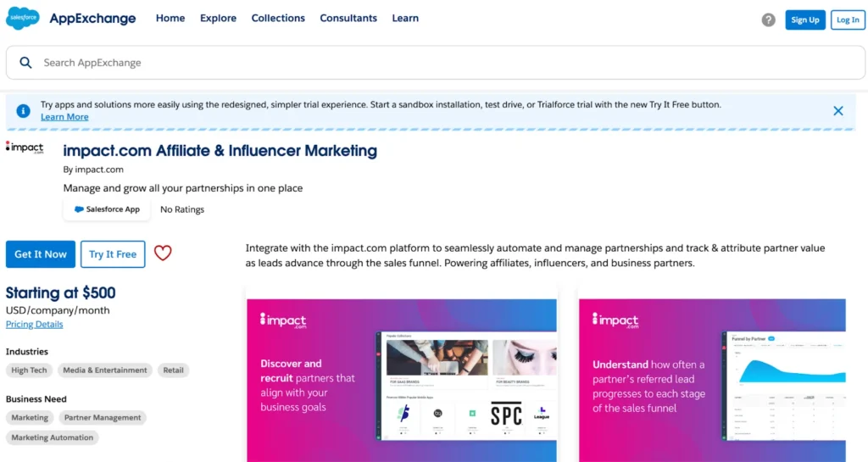This screenshot has width=868, height=462.
Task: Select the Marketing Automation tag
Action: tap(53, 437)
